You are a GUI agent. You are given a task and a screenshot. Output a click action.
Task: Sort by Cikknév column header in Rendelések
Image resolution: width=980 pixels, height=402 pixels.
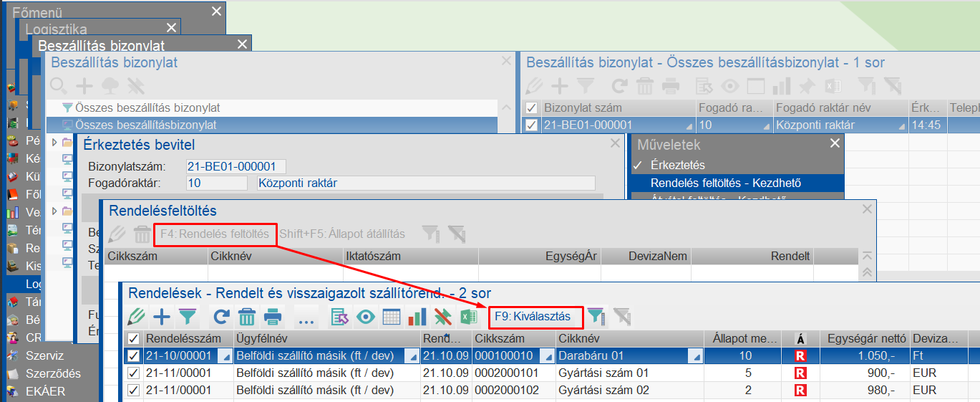point(629,338)
